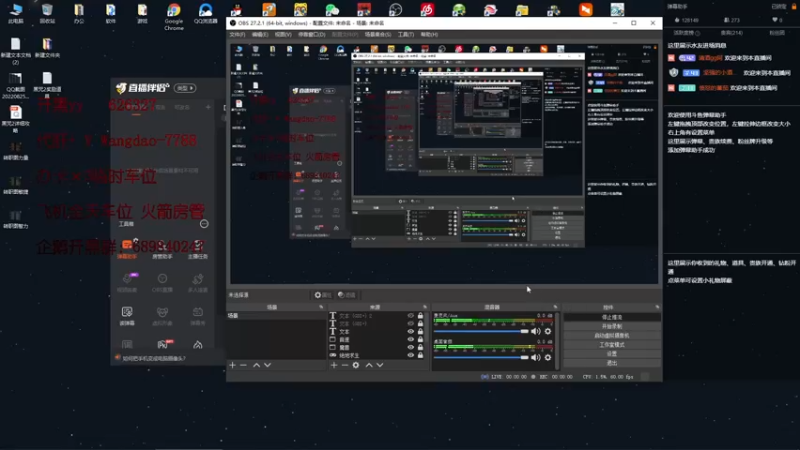Open desktop audio settings gear
The image size is (800, 450).
(x=548, y=358)
